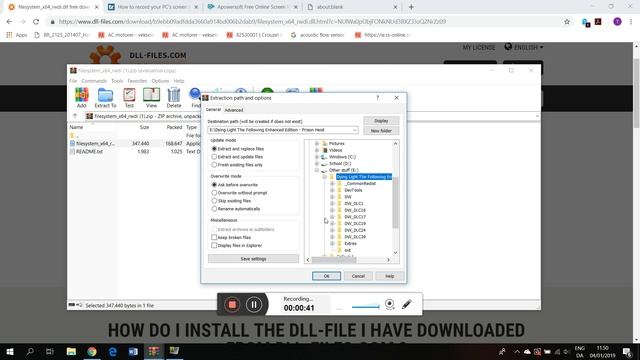Click the New folder button
The width and height of the screenshot is (640, 360).
pyautogui.click(x=381, y=131)
